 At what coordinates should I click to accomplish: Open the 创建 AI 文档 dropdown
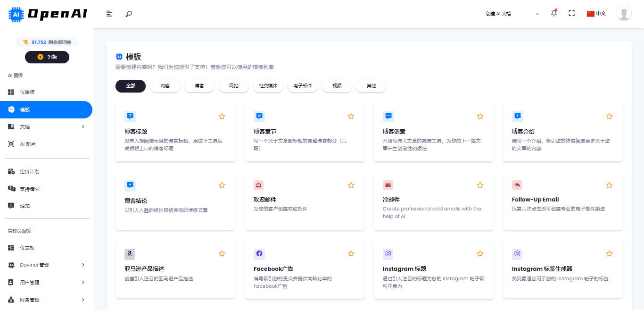pos(512,14)
